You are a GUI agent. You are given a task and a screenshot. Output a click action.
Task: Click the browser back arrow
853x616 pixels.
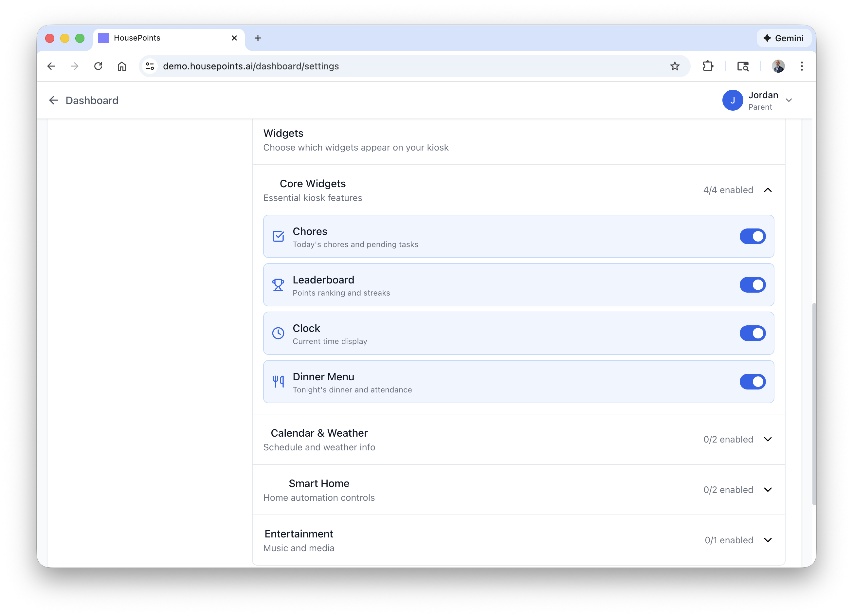point(51,66)
